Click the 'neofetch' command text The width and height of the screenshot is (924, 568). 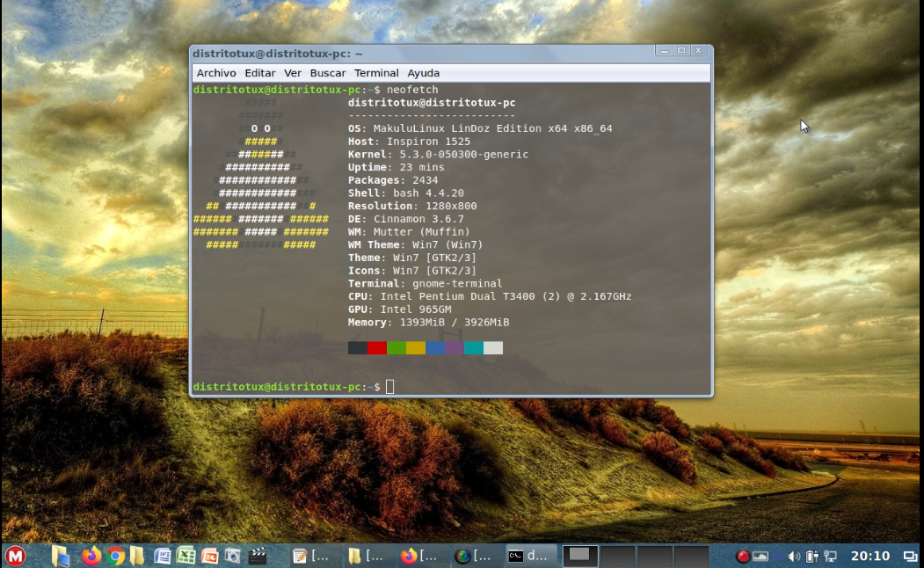[x=412, y=90]
